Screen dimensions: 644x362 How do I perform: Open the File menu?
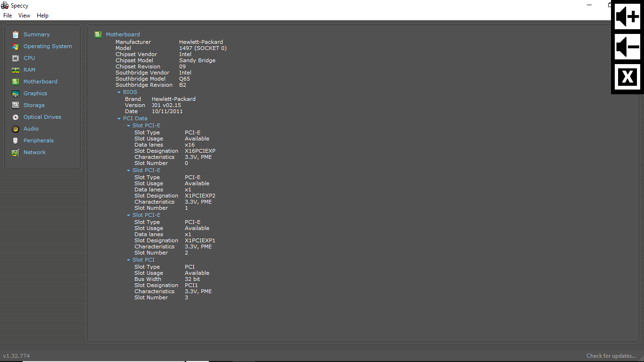tap(8, 16)
